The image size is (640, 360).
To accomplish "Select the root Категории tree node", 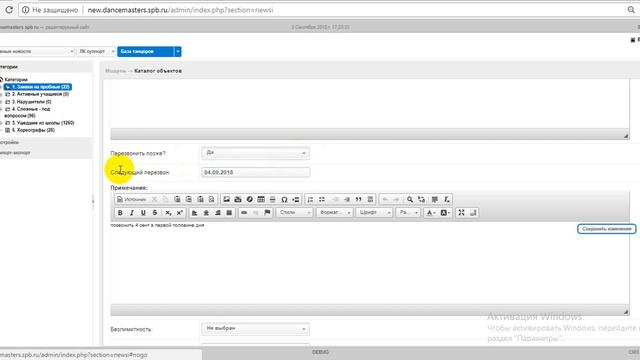I will coord(16,80).
